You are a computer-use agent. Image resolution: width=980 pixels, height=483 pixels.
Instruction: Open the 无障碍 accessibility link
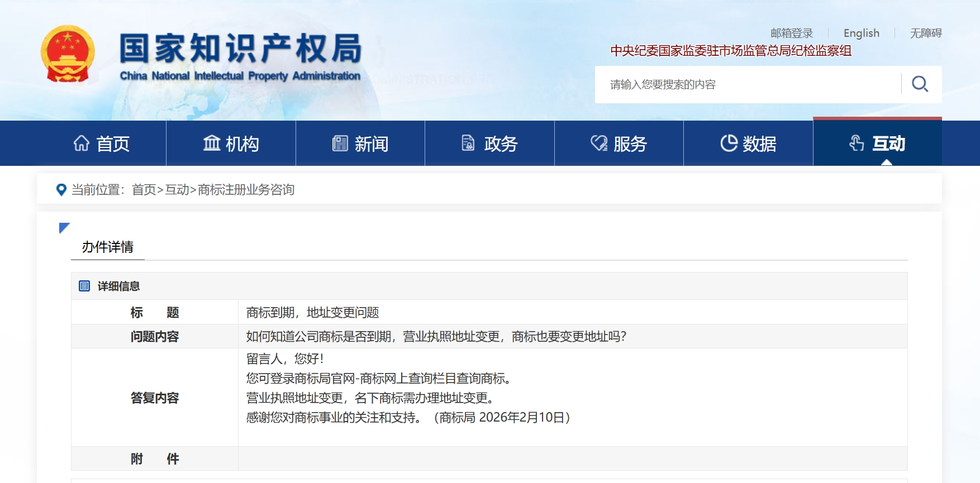coord(925,34)
